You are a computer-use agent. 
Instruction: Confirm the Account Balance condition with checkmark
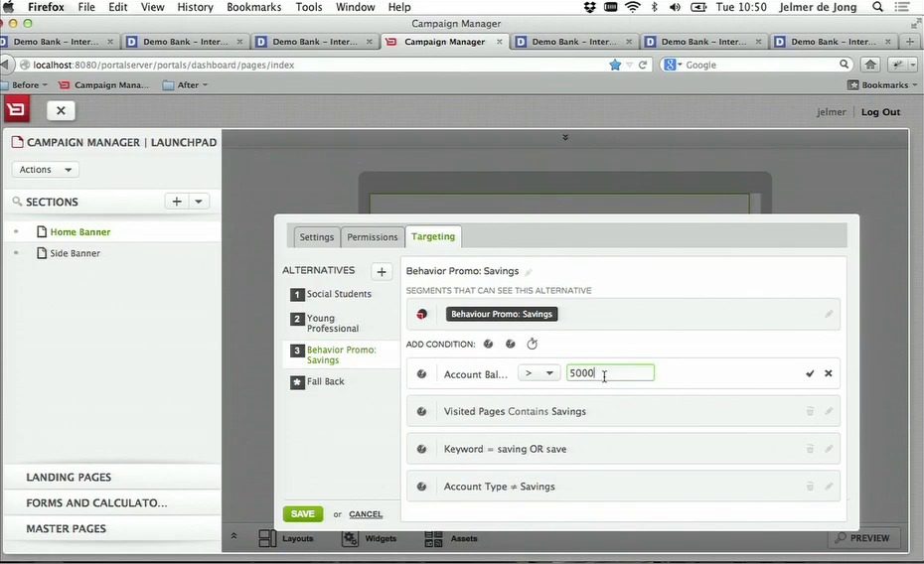(x=810, y=373)
